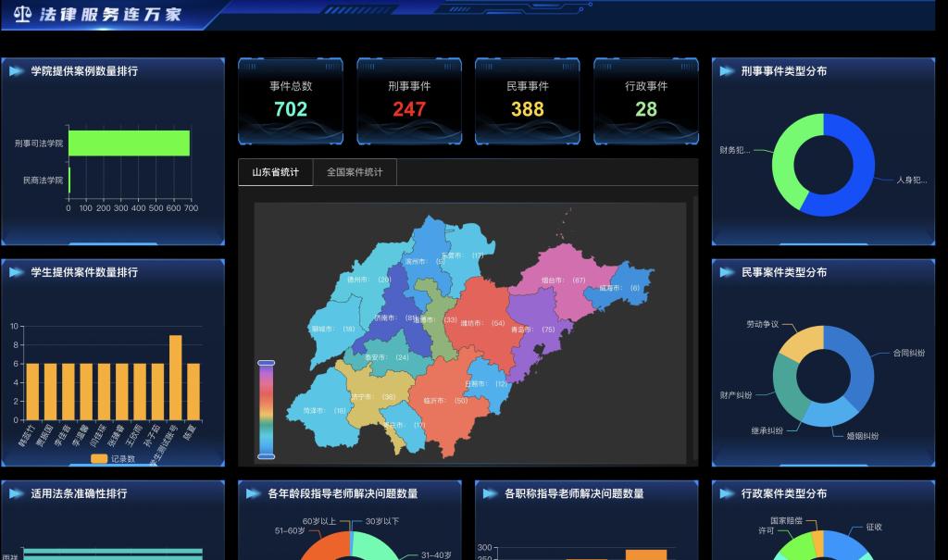This screenshot has width=948, height=560.
Task: Click the teal 财产纠纷 donut segment
Action: [785, 385]
